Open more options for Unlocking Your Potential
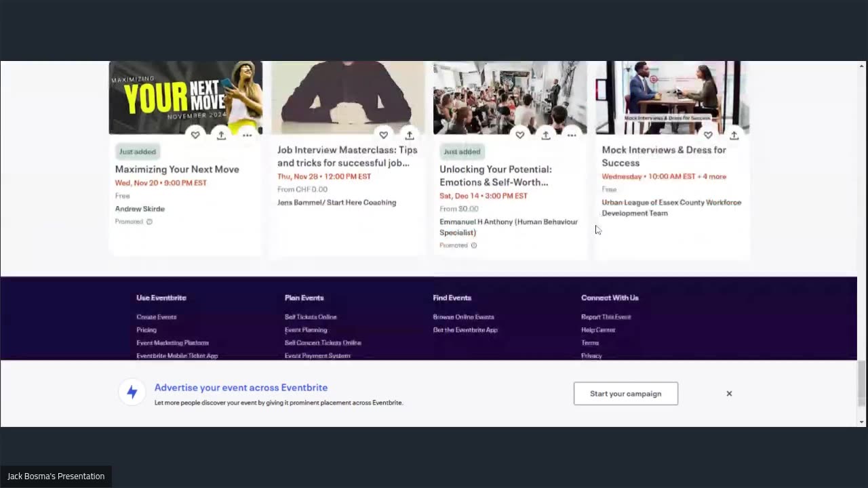 click(x=572, y=135)
